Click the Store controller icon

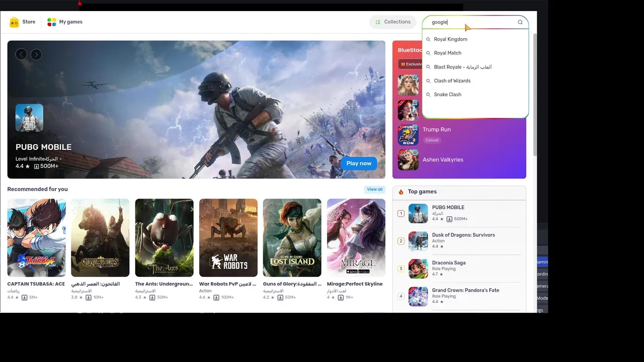[x=14, y=22]
